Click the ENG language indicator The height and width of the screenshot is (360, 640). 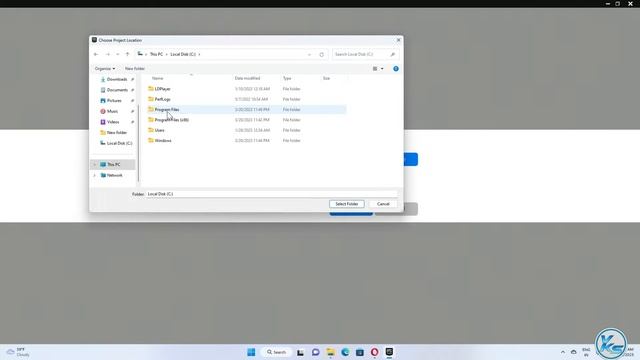[586, 352]
